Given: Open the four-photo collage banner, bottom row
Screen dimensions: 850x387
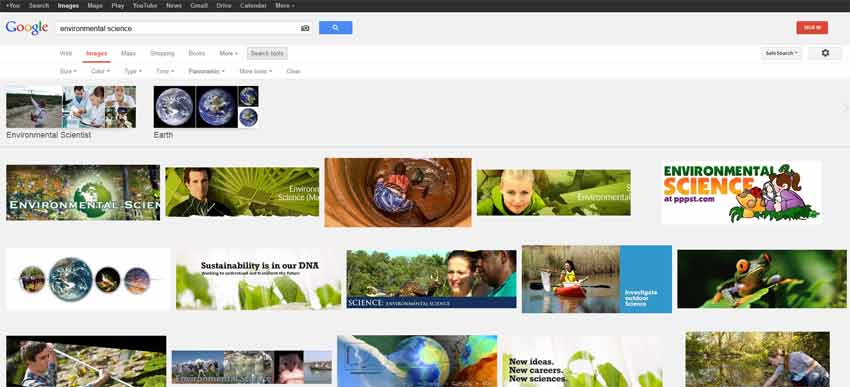Looking at the screenshot, I should (x=252, y=367).
